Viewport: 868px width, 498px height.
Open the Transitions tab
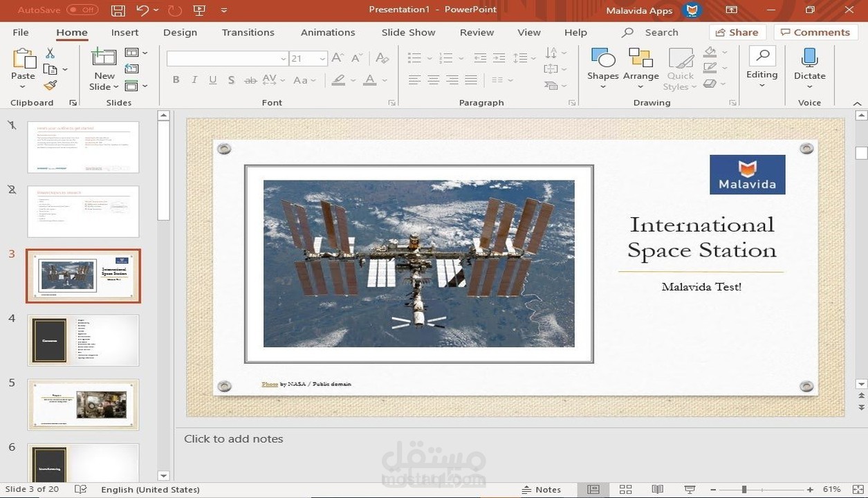[x=248, y=33]
